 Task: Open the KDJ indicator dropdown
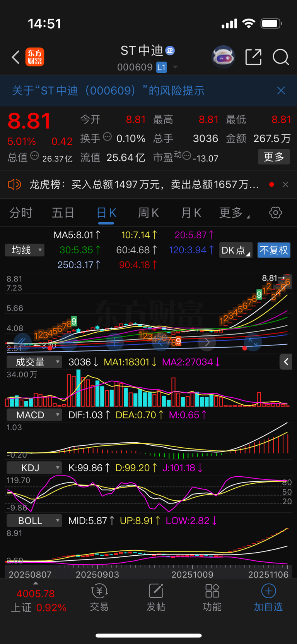pos(34,468)
